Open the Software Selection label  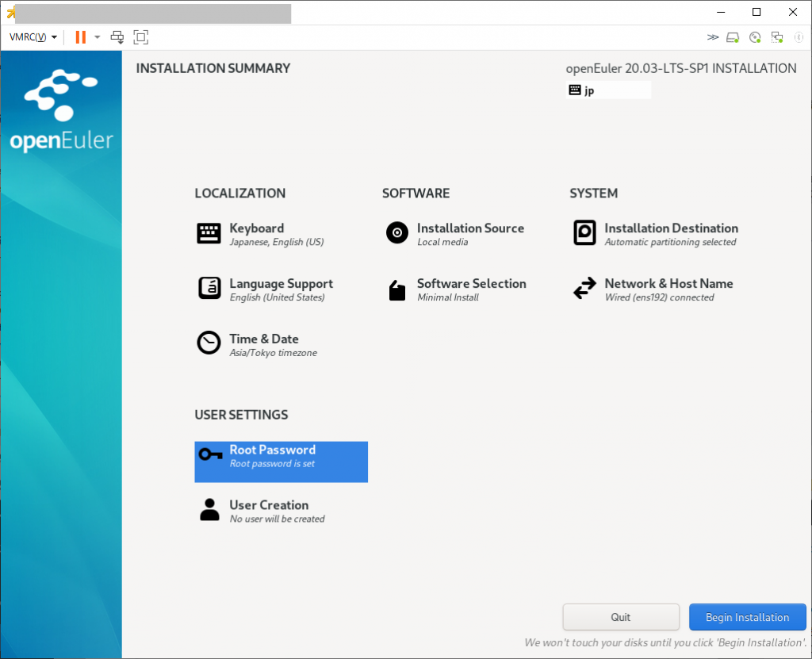[471, 283]
